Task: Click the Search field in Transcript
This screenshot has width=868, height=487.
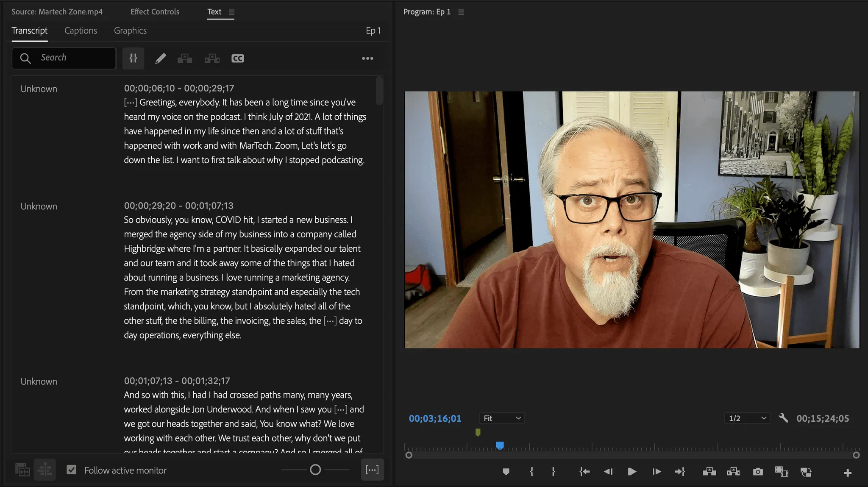Action: click(64, 58)
